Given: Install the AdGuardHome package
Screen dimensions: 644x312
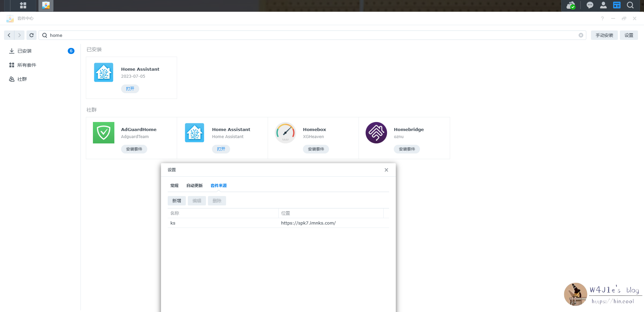Looking at the screenshot, I should pyautogui.click(x=134, y=149).
